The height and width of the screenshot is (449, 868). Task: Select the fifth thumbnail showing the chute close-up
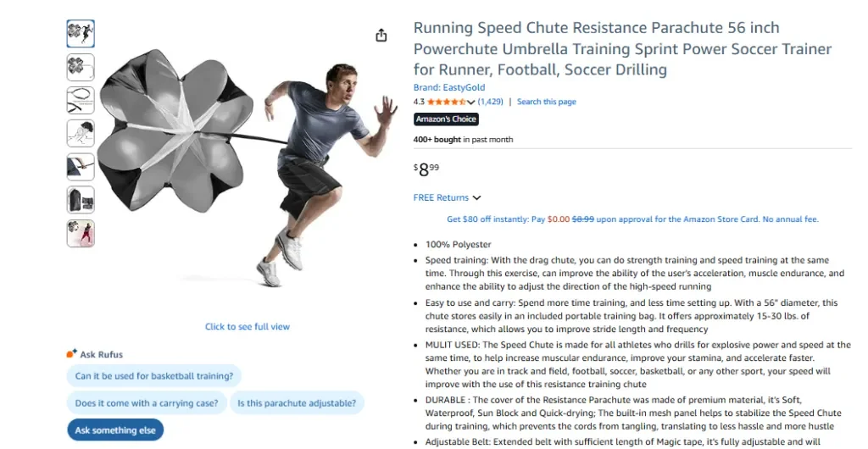[x=81, y=167]
